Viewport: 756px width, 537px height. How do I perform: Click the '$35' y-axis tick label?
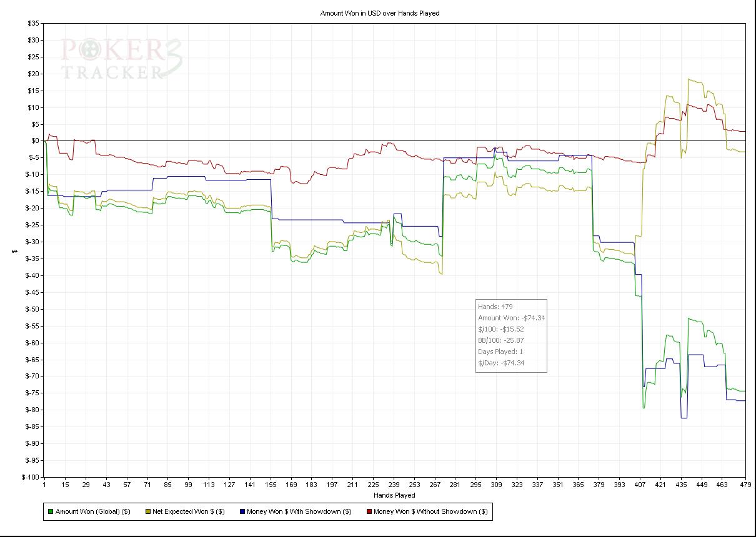click(34, 23)
